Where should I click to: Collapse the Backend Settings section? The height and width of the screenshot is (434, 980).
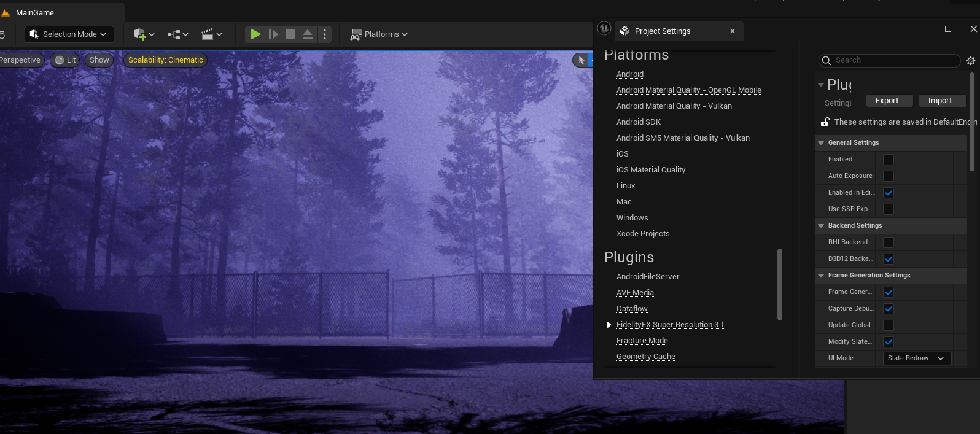[821, 226]
